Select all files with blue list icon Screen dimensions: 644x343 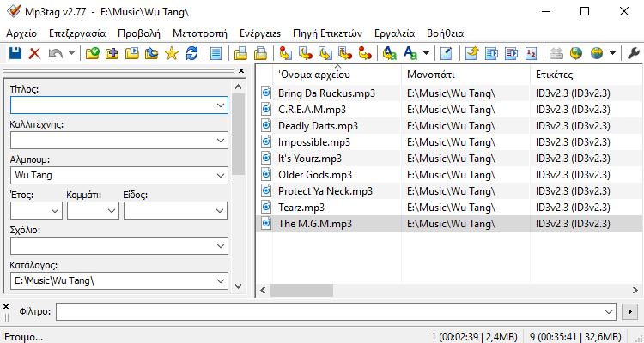coord(216,53)
